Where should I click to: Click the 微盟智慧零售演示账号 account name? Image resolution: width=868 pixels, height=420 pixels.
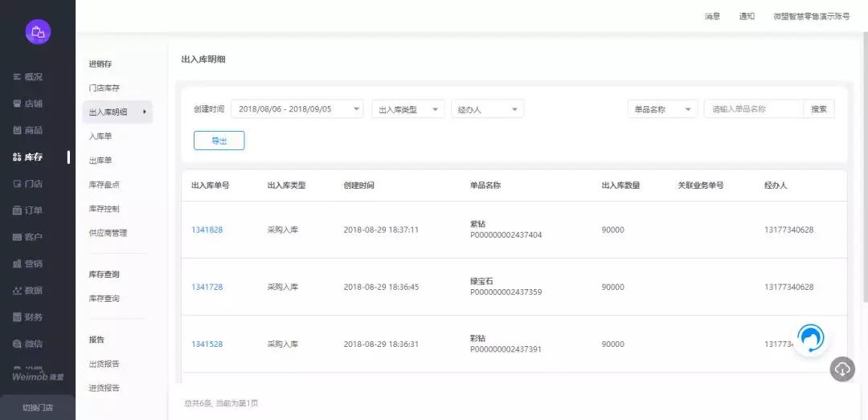tap(812, 17)
